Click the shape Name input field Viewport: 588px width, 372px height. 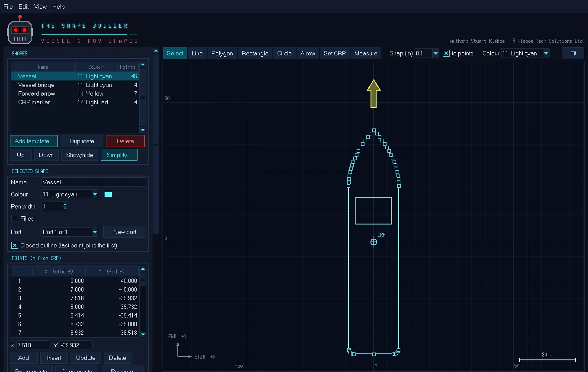tap(94, 183)
